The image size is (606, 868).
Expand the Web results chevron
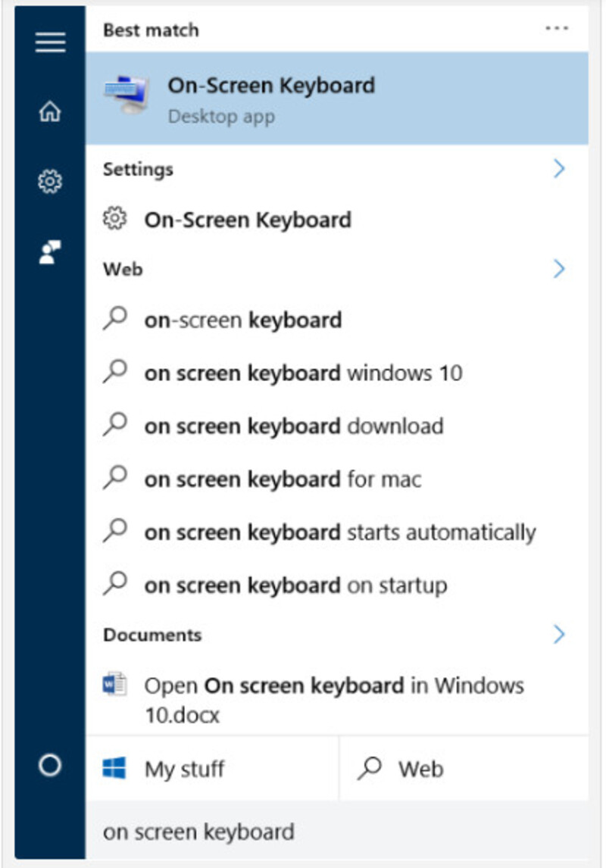coord(559,268)
